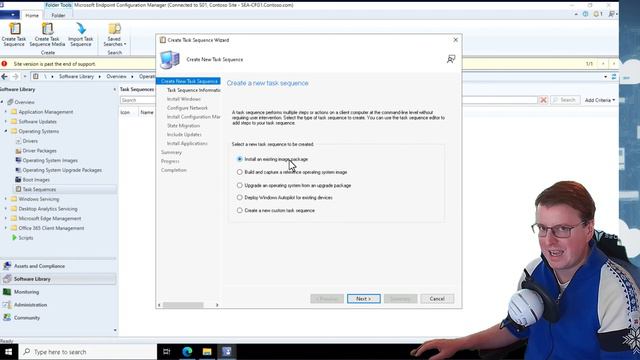The width and height of the screenshot is (640, 360).
Task: Select Build and capture reference image option
Action: [x=240, y=172]
